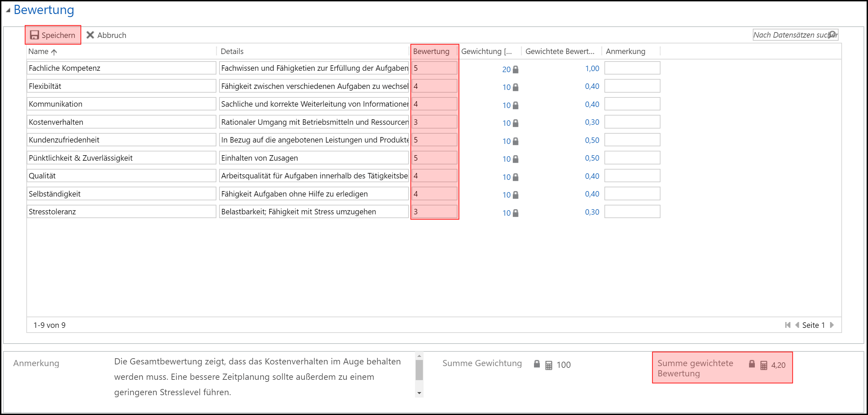Go to previous page arrow
This screenshot has width=868, height=415.
797,325
